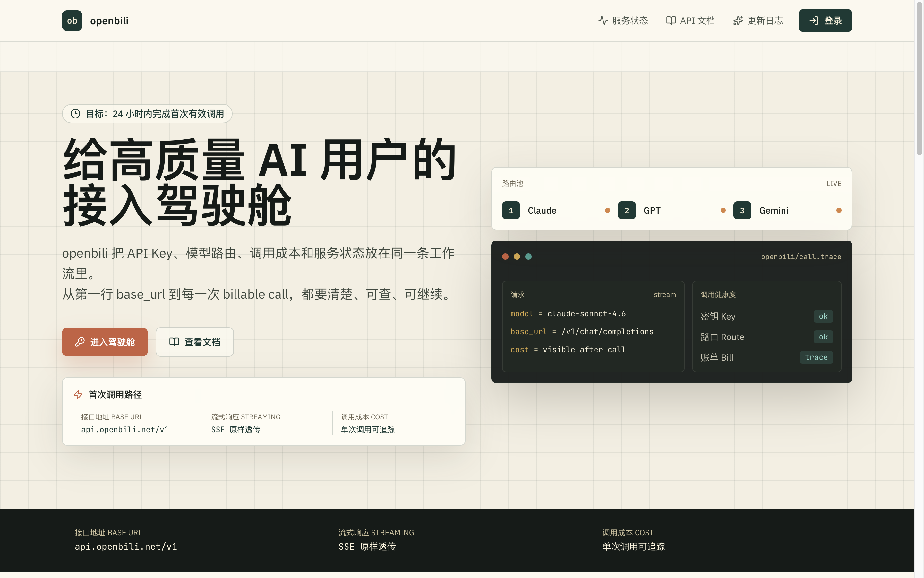
Task: Click the 路由池 card title
Action: click(512, 183)
